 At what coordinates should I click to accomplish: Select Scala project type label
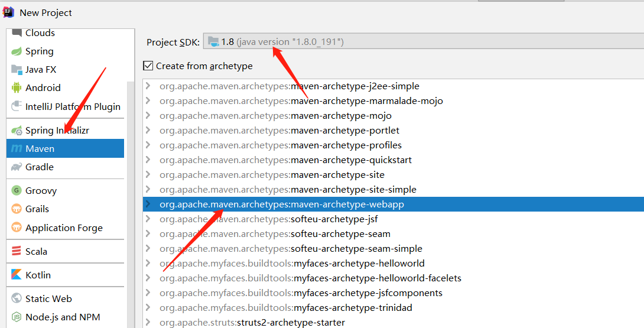pyautogui.click(x=36, y=251)
